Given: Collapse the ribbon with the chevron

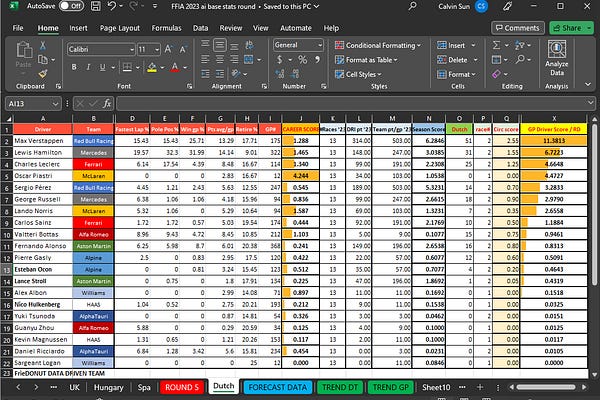Looking at the screenshot, I should click(588, 84).
